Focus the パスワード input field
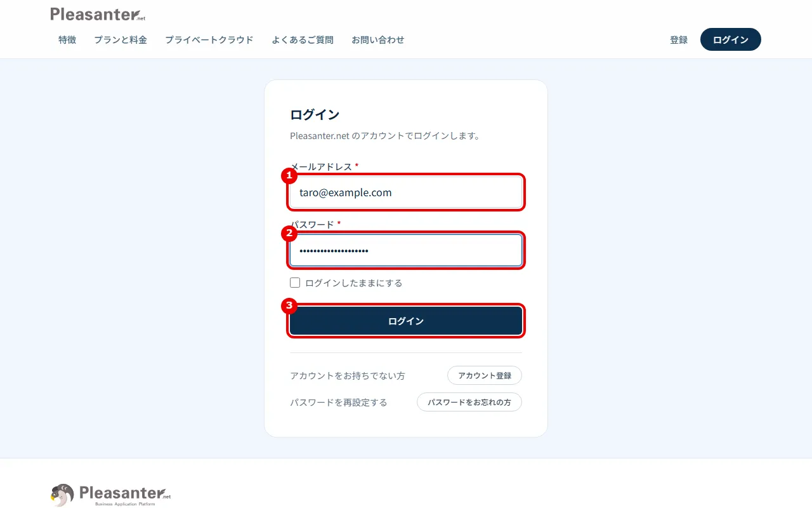Screen dimensions: 812x508 tap(406, 250)
